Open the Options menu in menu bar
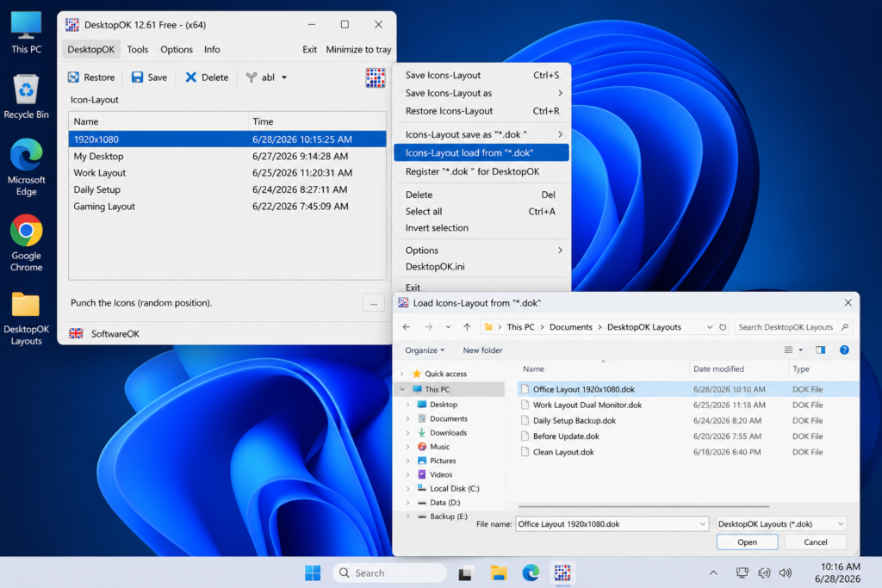This screenshot has width=882, height=588. point(177,49)
